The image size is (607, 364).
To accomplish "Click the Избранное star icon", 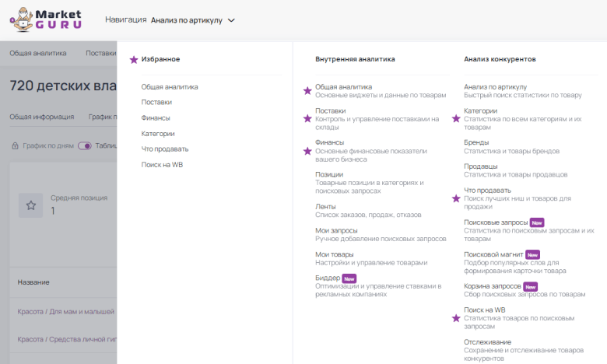I will 134,60.
